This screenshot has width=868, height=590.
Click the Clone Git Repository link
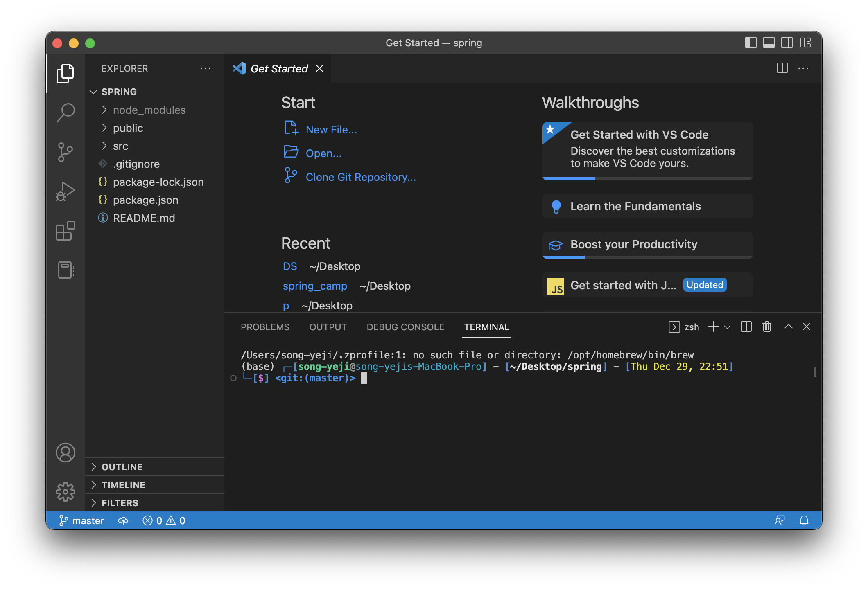(360, 177)
